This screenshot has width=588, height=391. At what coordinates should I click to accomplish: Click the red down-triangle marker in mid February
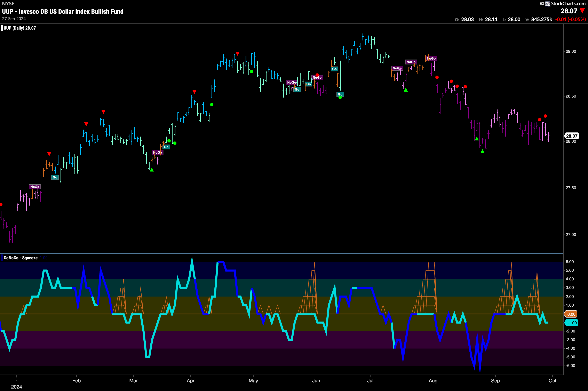[x=103, y=112]
